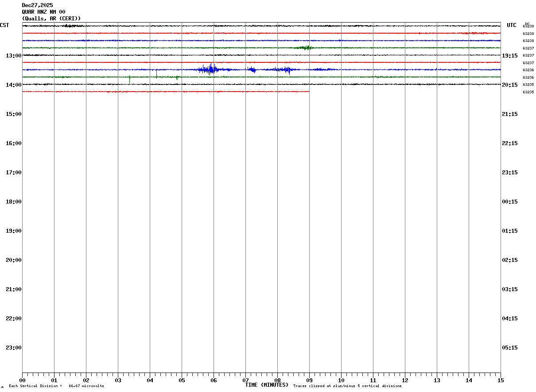
Task: Select the 03 minute axis tick label
Action: click(118, 380)
